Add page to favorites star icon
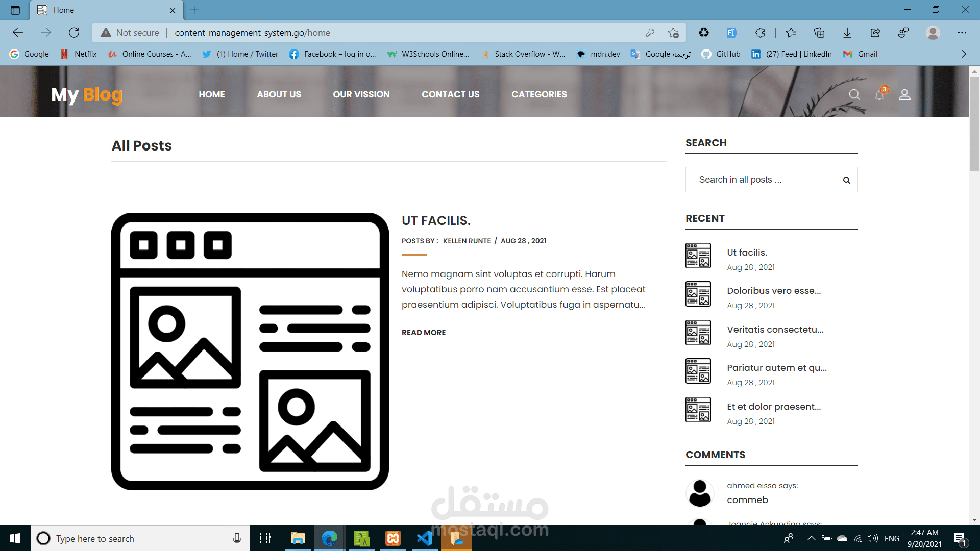Screen dimensions: 980x551 tap(673, 33)
